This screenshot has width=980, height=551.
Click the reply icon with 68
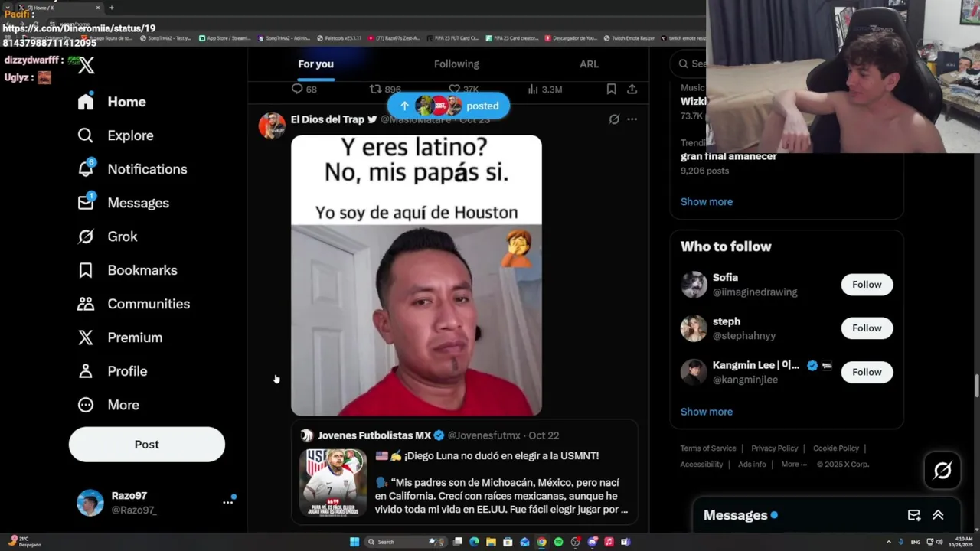pyautogui.click(x=298, y=89)
